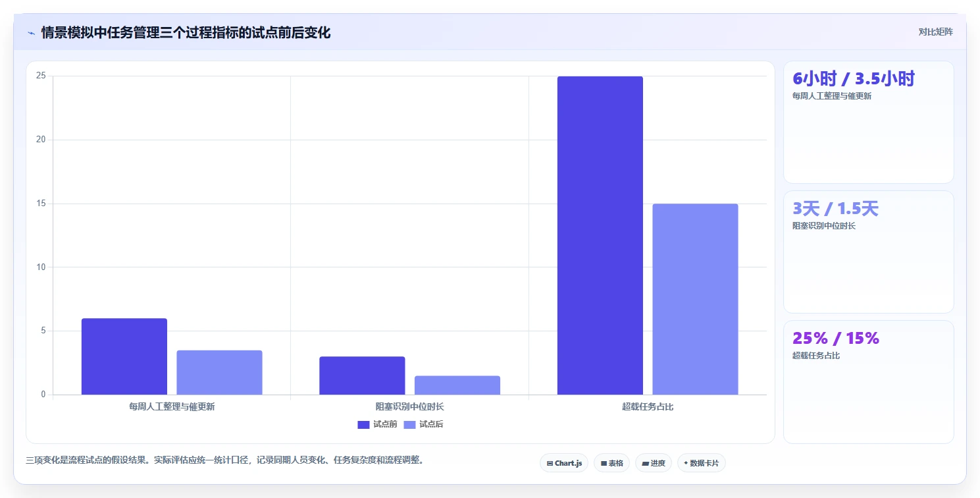Click the 试点前 legend text

pos(385,425)
